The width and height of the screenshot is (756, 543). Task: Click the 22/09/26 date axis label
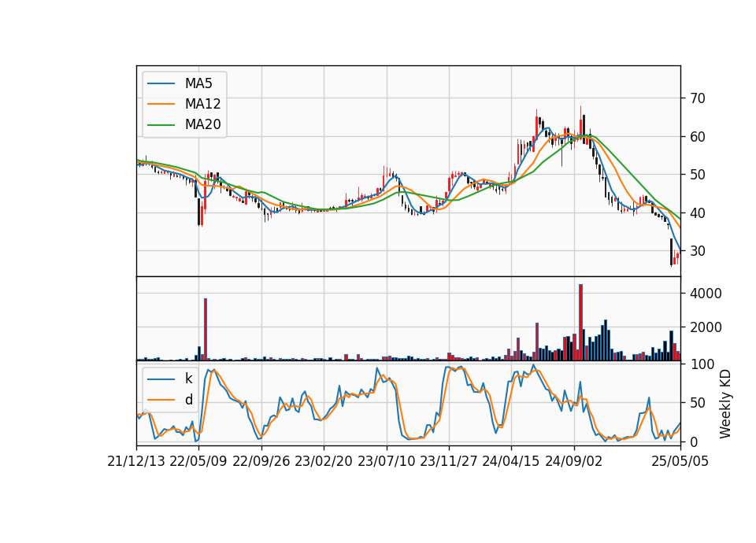[x=261, y=462]
